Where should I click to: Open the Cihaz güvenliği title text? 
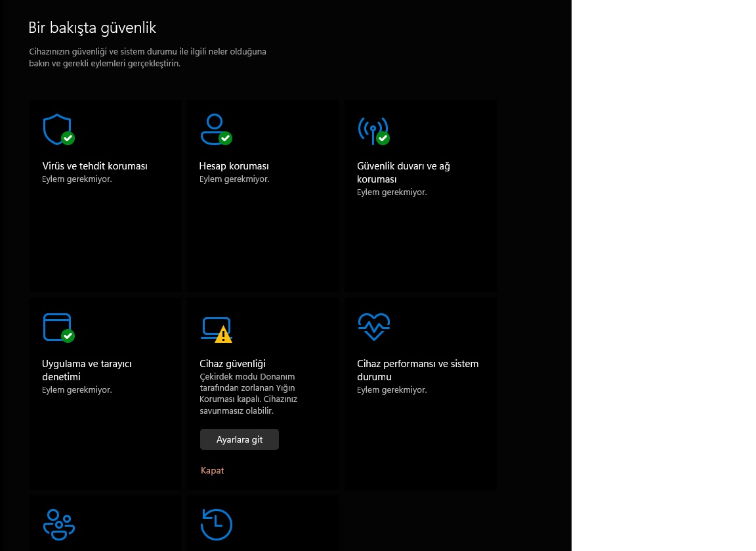pos(232,364)
